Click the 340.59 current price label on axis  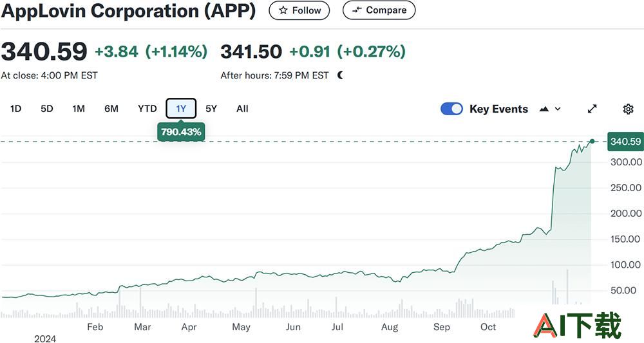(x=625, y=142)
